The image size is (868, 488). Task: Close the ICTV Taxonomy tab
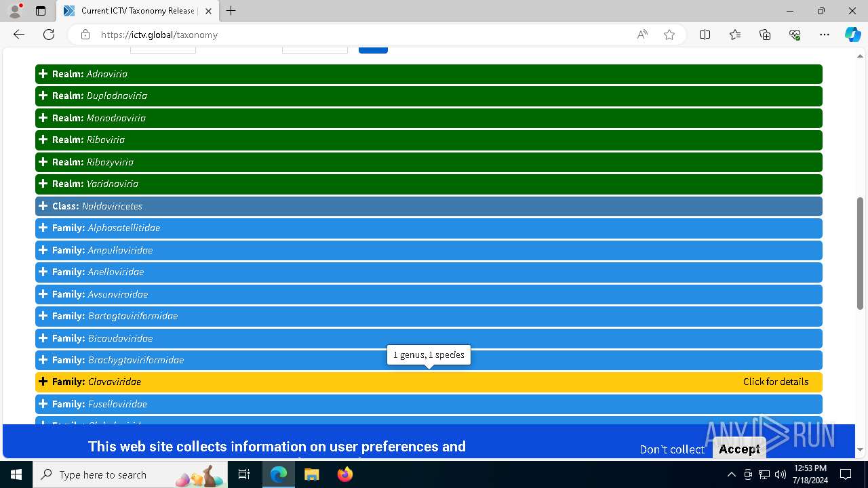208,11
